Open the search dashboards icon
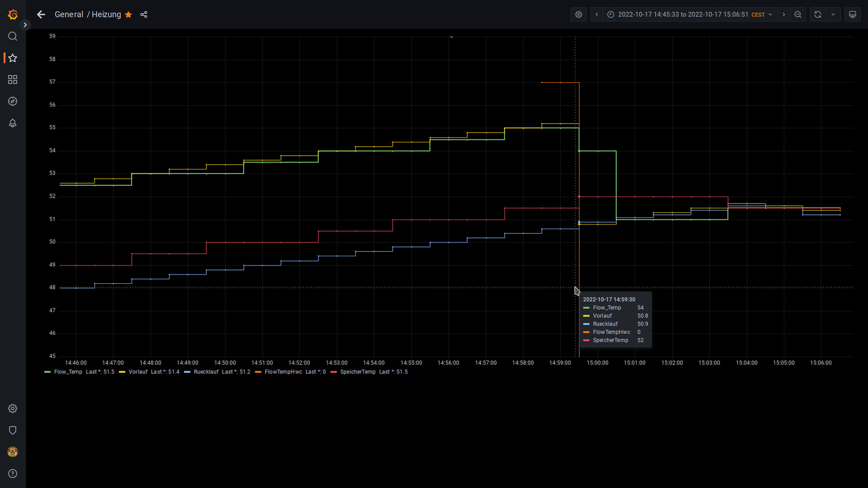Viewport: 868px width, 488px height. (13, 36)
